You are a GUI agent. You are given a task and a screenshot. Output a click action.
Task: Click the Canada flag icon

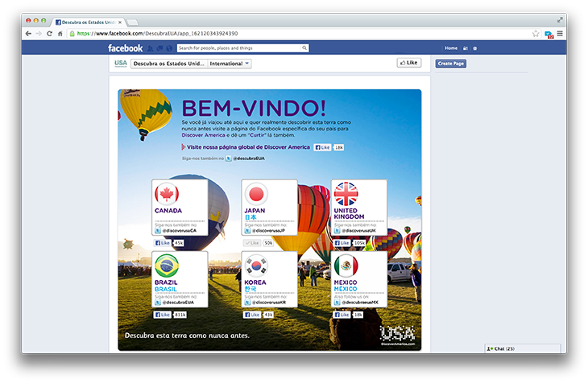167,194
